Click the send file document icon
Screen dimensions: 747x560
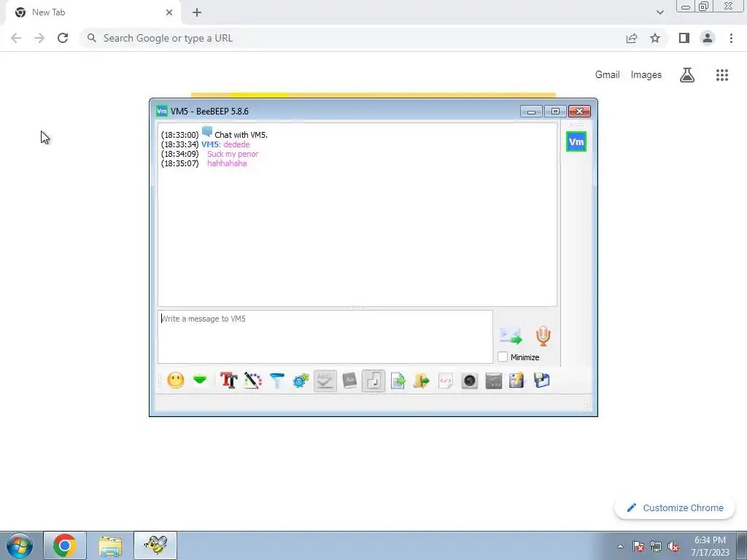(398, 381)
